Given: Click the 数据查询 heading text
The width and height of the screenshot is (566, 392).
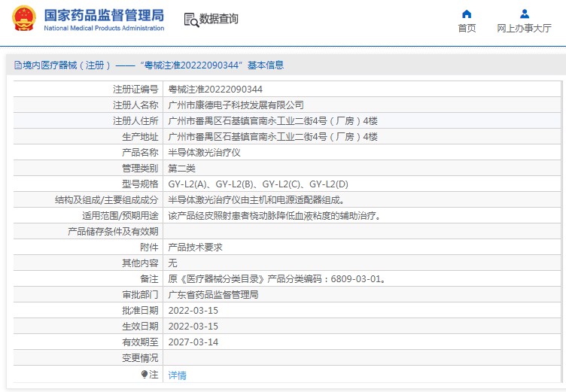Looking at the screenshot, I should coord(219,19).
